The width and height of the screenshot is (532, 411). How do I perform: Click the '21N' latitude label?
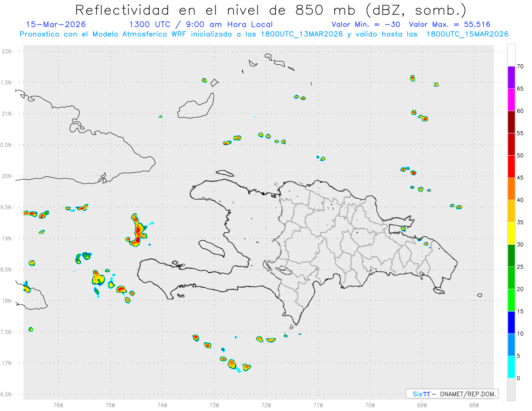(8, 114)
